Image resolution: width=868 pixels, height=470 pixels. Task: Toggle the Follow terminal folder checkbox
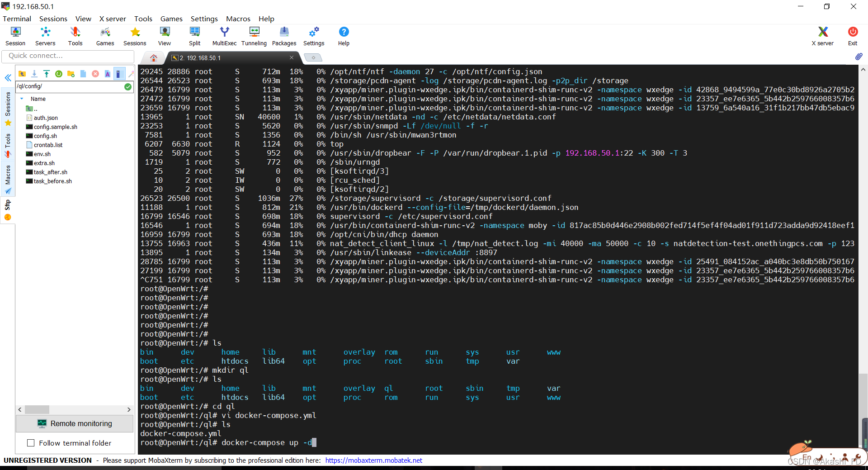tap(31, 443)
